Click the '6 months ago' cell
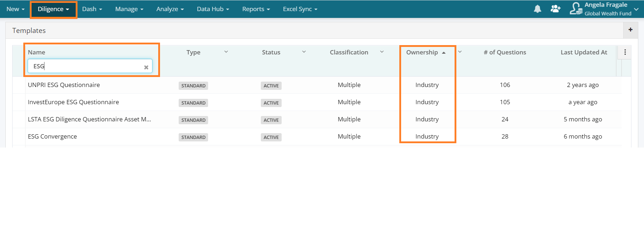 [583, 136]
